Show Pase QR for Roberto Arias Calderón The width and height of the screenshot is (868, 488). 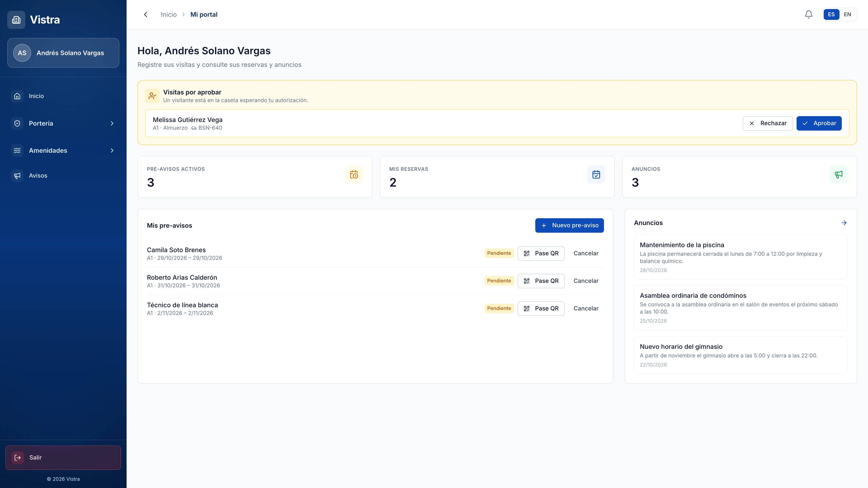[541, 281]
